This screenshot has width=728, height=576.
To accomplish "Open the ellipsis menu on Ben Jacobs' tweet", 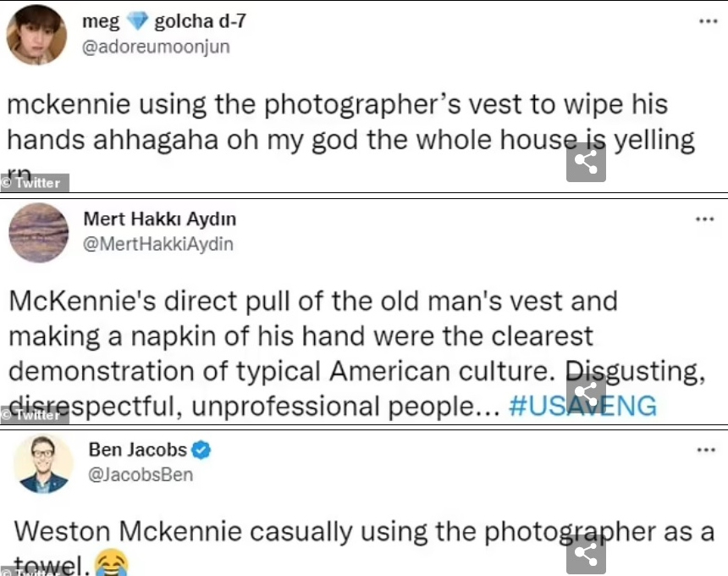I will [704, 450].
